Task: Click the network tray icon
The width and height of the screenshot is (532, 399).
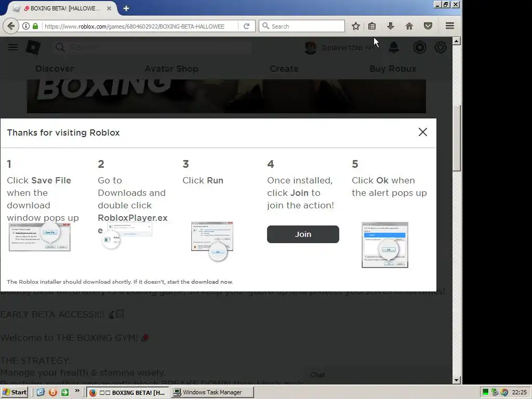Action: pyautogui.click(x=495, y=392)
